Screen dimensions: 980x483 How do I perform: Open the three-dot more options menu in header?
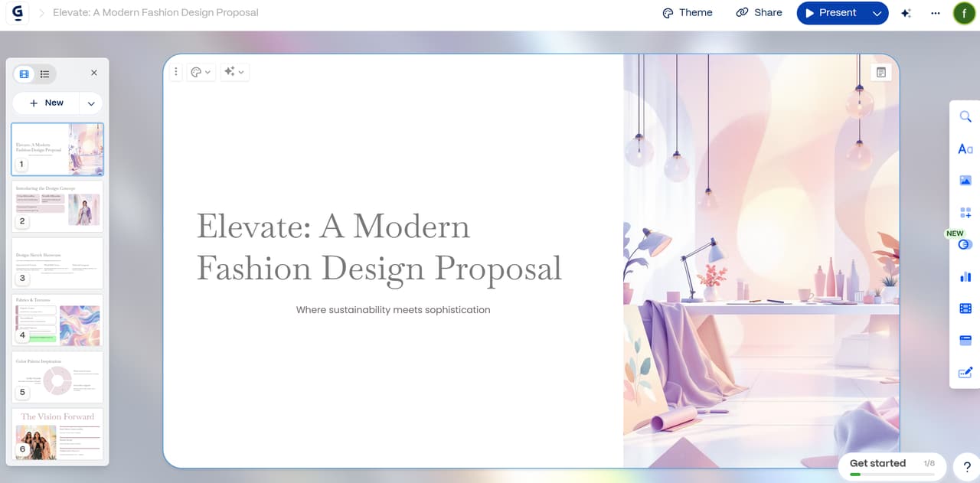tap(935, 13)
